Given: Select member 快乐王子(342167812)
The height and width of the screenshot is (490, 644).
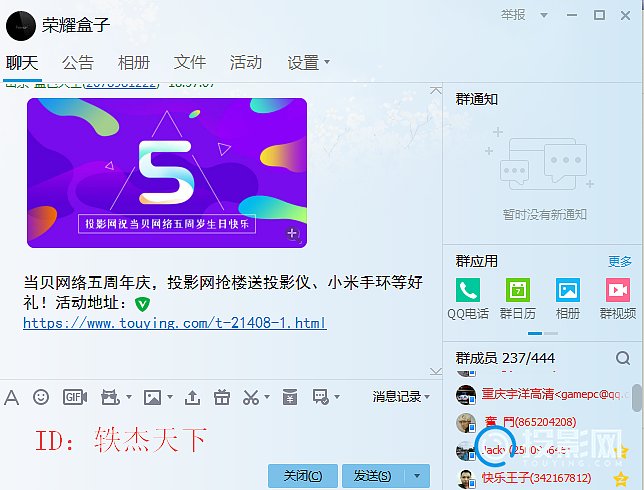Looking at the screenshot, I should [x=543, y=478].
